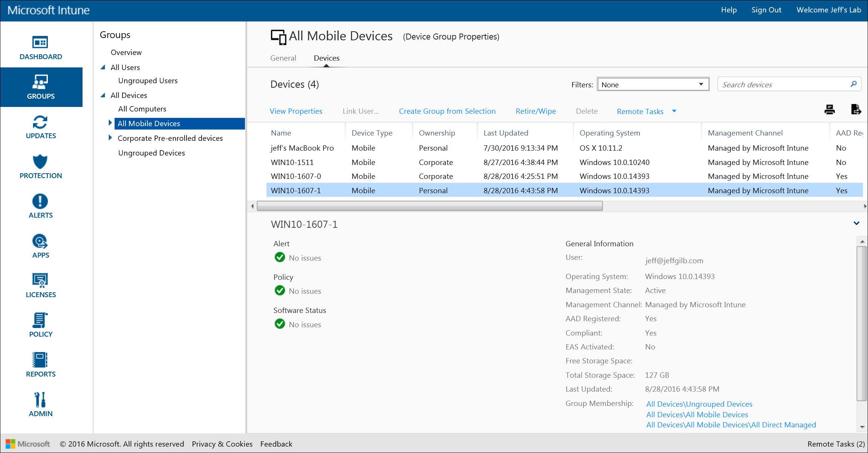This screenshot has height=453, width=868.
Task: Click the Delete action
Action: tap(586, 111)
